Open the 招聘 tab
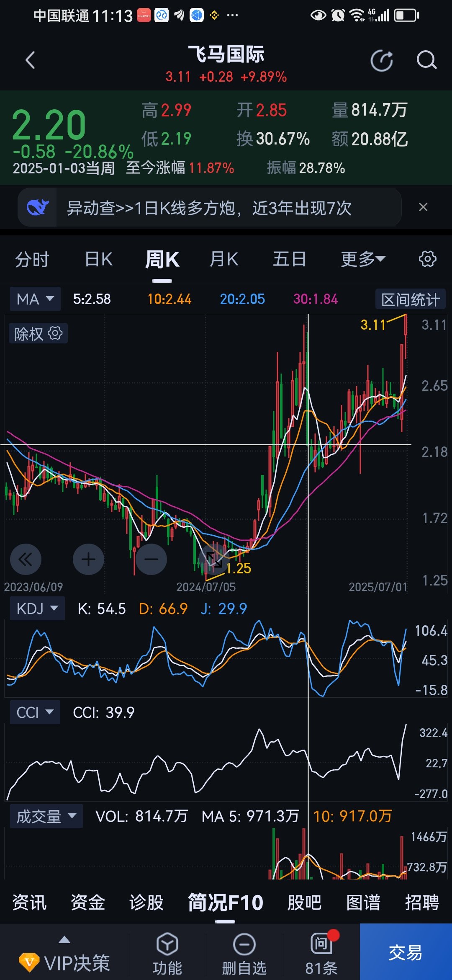This screenshot has width=452, height=980. 422,902
